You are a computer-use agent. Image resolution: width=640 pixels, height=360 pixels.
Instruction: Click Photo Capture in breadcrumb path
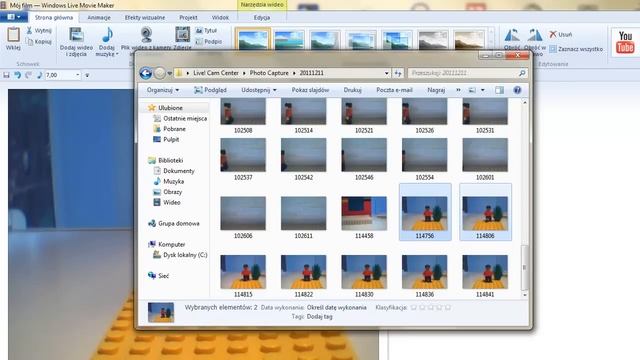269,73
